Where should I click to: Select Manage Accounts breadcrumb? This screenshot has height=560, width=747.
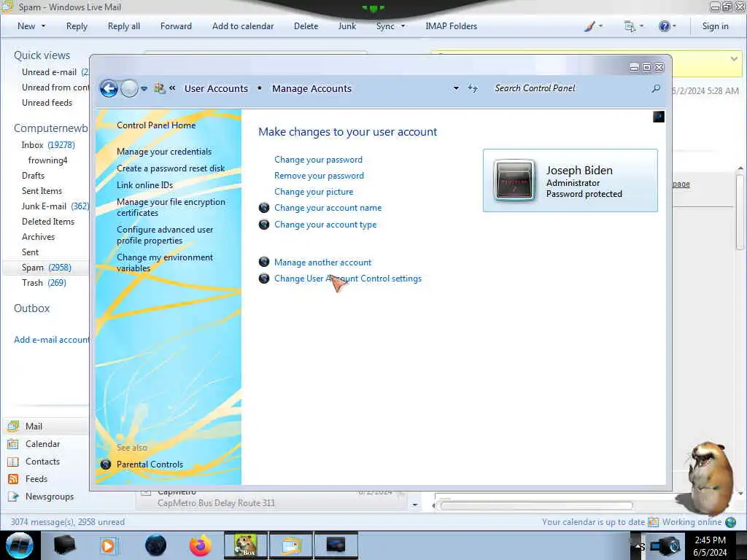(311, 88)
